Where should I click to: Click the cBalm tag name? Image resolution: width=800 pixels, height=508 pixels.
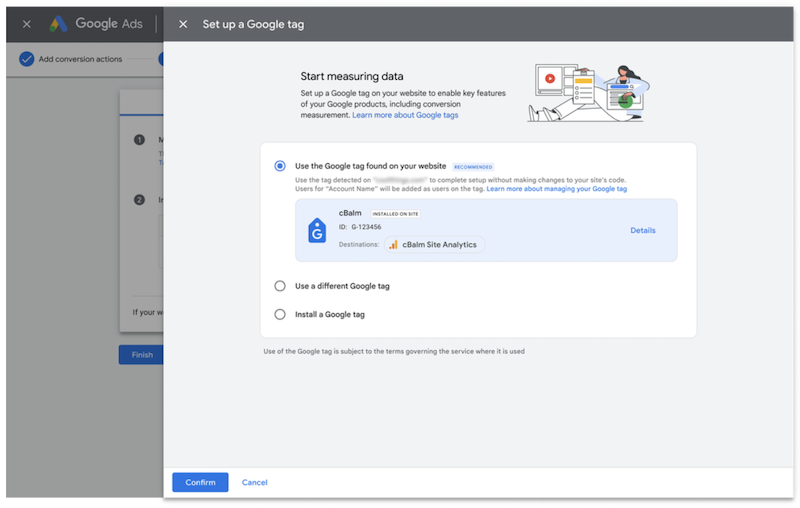click(x=350, y=213)
